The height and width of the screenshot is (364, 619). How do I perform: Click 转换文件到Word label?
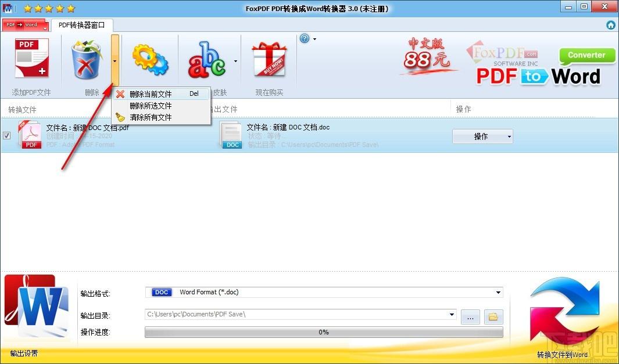[562, 355]
